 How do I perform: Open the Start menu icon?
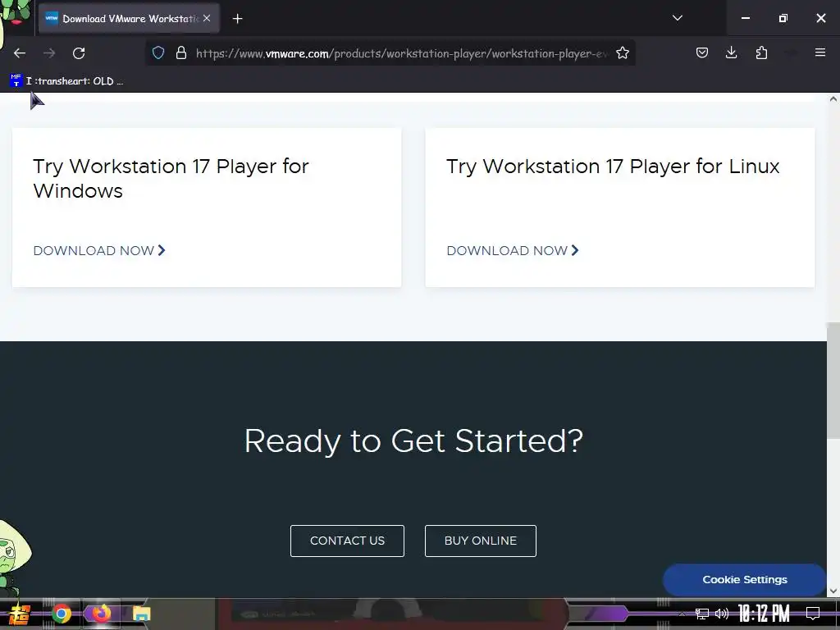[x=20, y=614]
